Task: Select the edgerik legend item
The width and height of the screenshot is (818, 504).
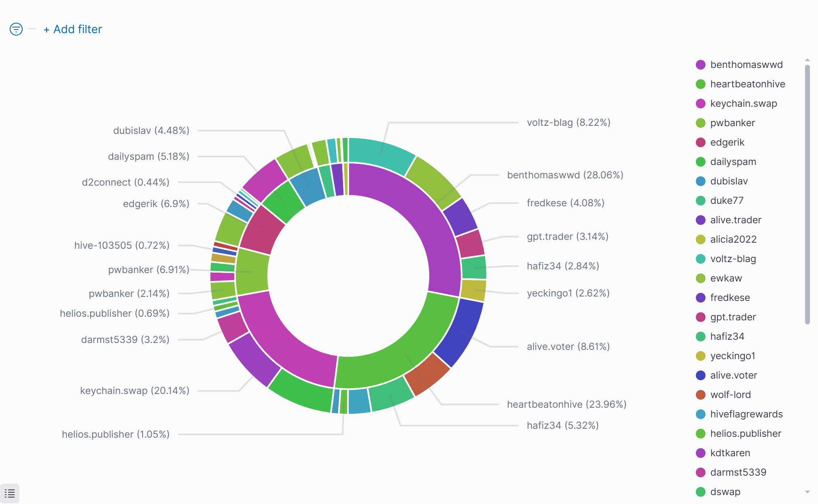Action: (727, 142)
